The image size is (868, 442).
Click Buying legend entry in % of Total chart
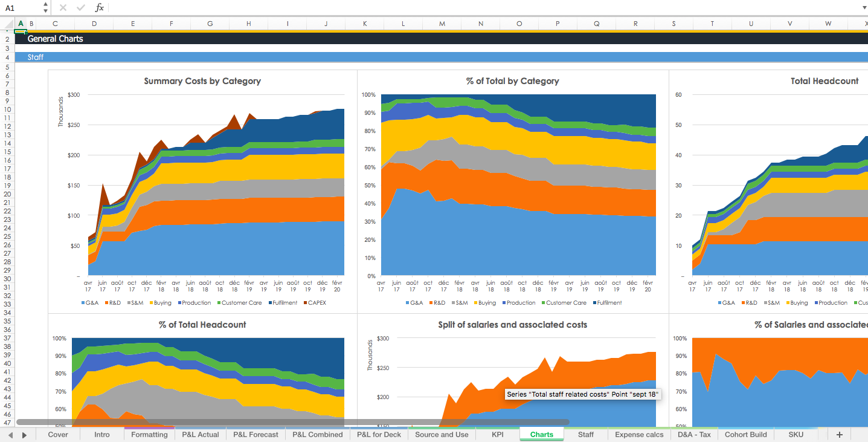[x=484, y=303]
